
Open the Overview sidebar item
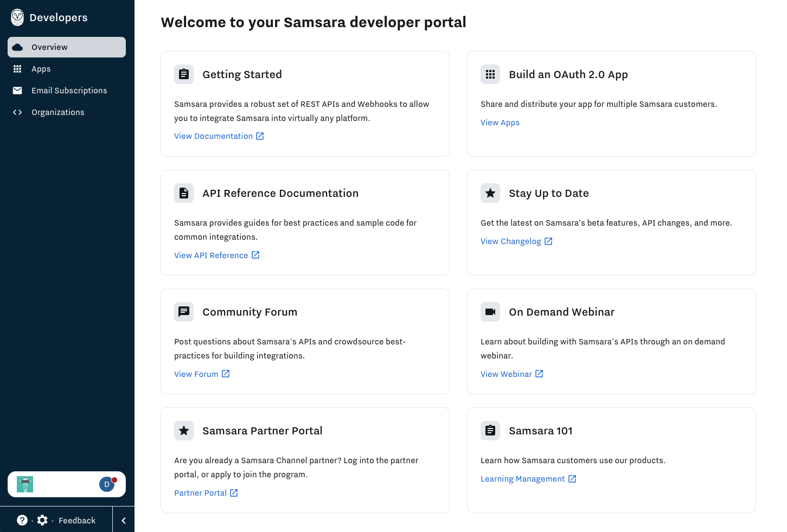pos(67,47)
